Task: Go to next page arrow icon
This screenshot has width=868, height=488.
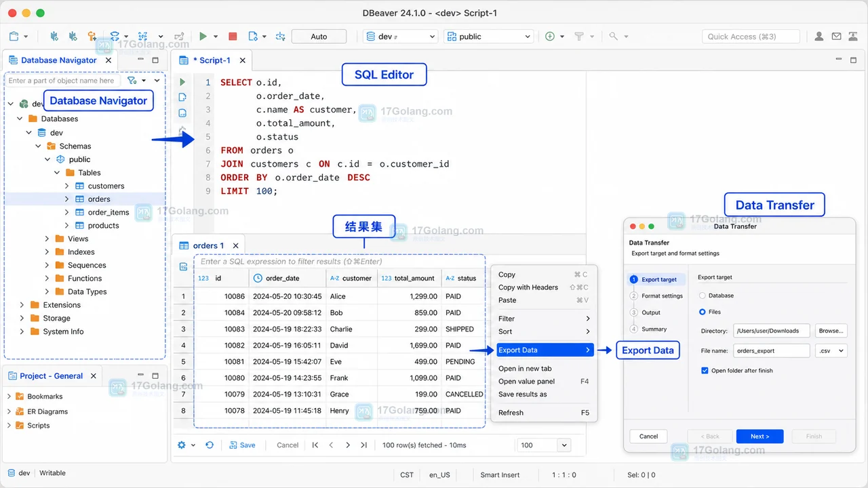Action: pyautogui.click(x=348, y=445)
